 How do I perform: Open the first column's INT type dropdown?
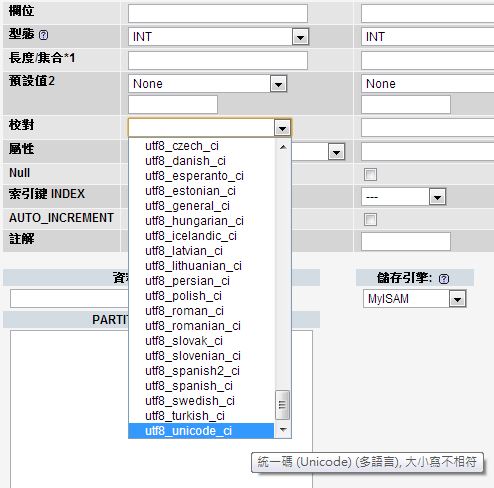pyautogui.click(x=219, y=37)
